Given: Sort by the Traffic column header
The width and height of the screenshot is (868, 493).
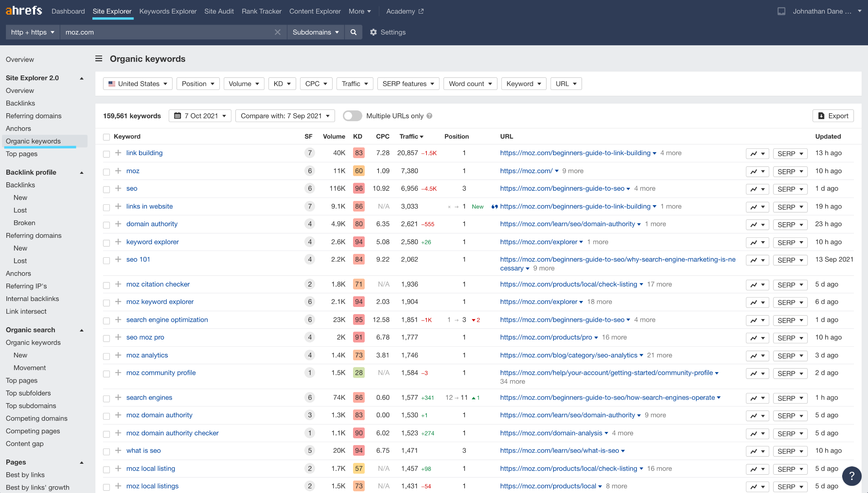Looking at the screenshot, I should [x=411, y=136].
